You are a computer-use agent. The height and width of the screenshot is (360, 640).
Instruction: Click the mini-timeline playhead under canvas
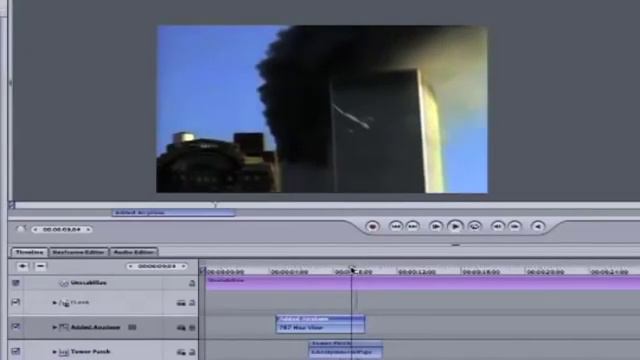pos(216,205)
